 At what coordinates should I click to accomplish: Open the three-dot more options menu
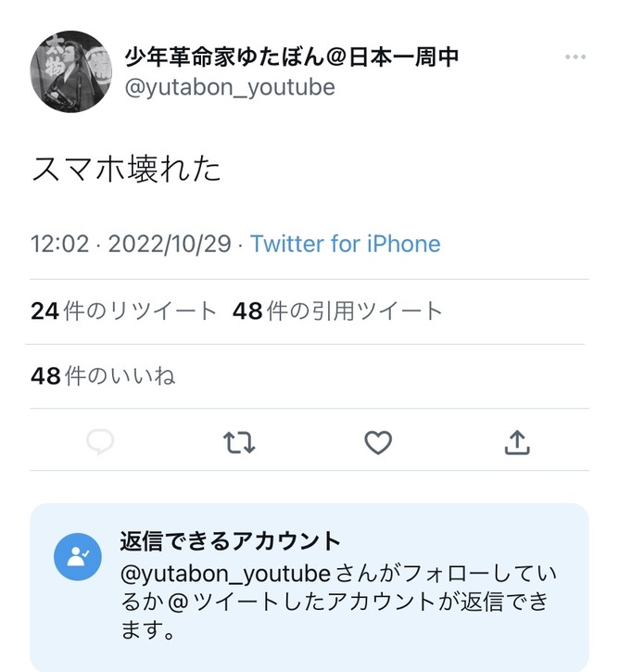[x=575, y=57]
